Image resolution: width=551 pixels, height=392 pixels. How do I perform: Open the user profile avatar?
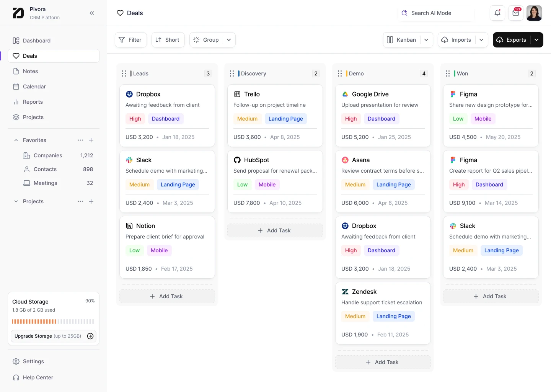pyautogui.click(x=534, y=13)
